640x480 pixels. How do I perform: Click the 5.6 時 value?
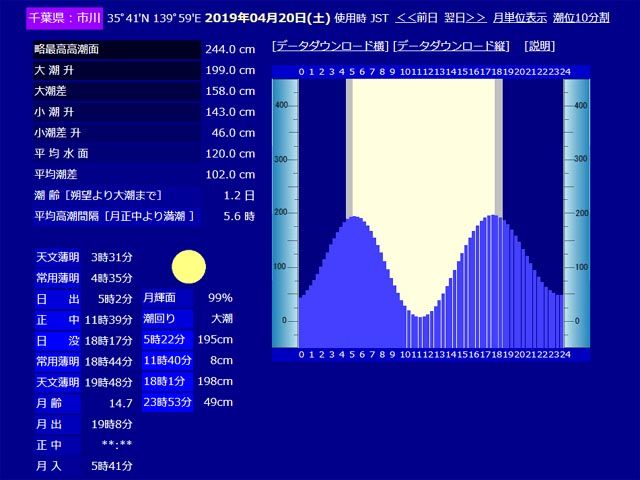click(x=239, y=216)
